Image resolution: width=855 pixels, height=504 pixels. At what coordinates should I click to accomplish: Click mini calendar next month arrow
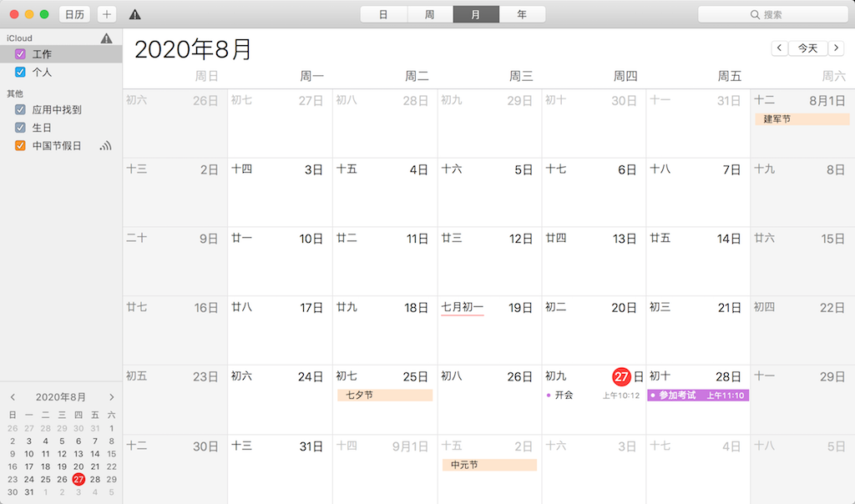point(111,397)
